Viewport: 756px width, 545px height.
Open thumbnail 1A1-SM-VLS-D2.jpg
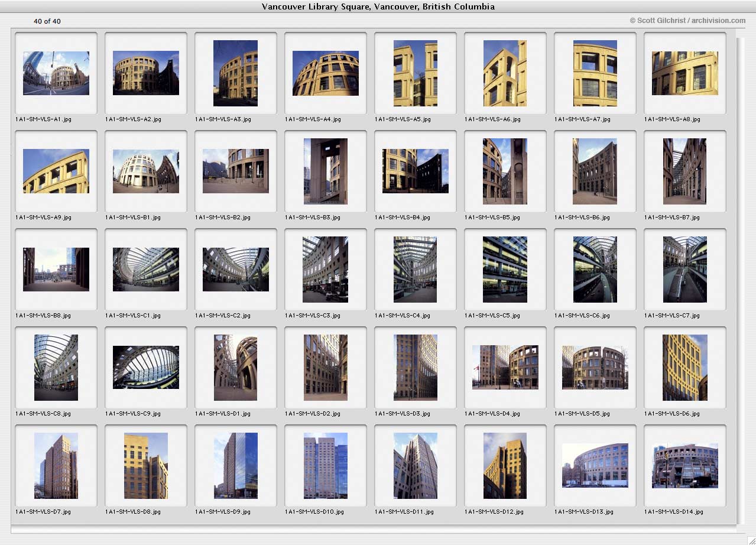click(x=326, y=368)
